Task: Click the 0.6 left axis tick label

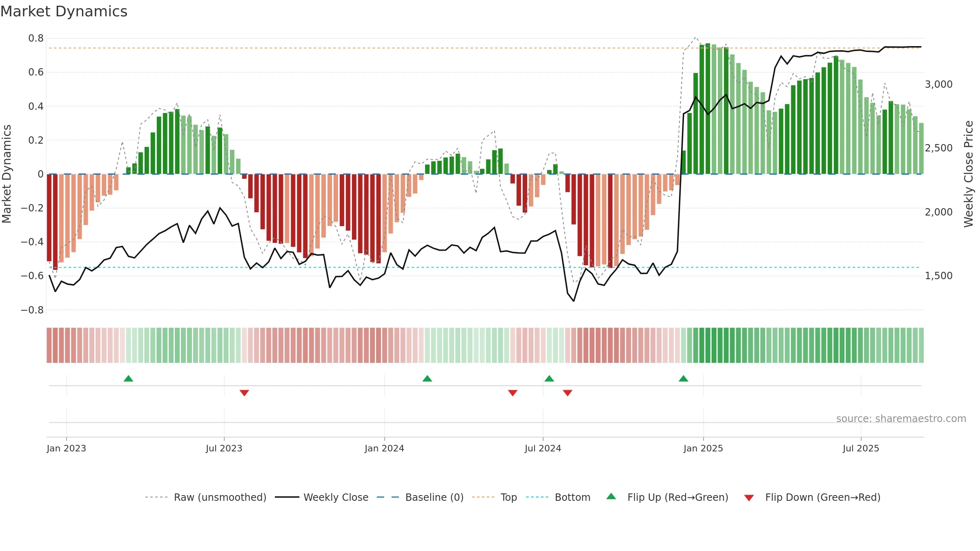Action: [36, 72]
